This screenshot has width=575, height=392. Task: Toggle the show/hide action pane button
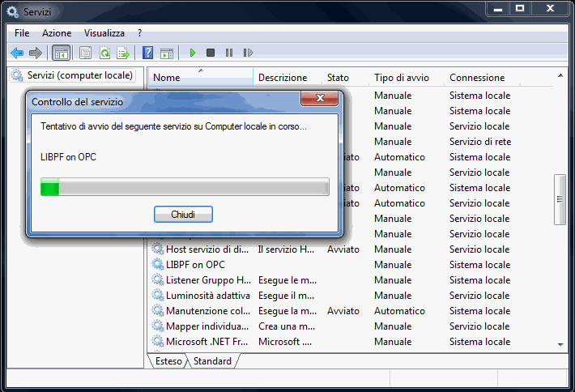166,53
